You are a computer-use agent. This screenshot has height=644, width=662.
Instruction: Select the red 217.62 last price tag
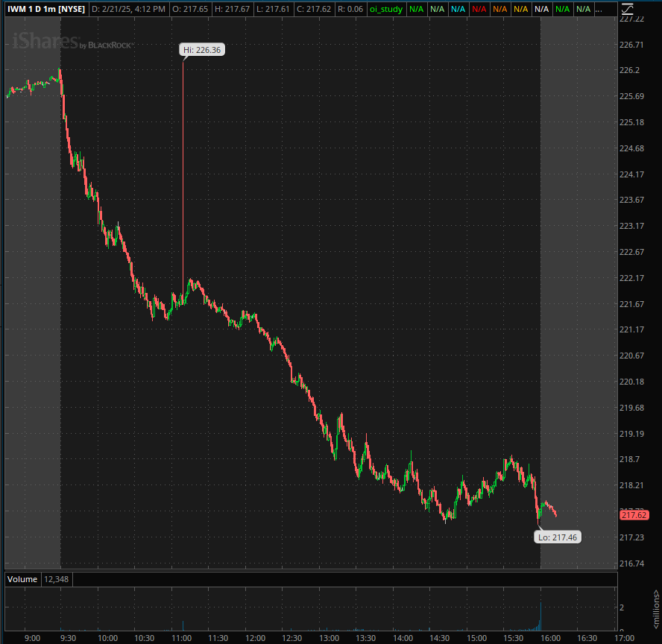coord(633,515)
